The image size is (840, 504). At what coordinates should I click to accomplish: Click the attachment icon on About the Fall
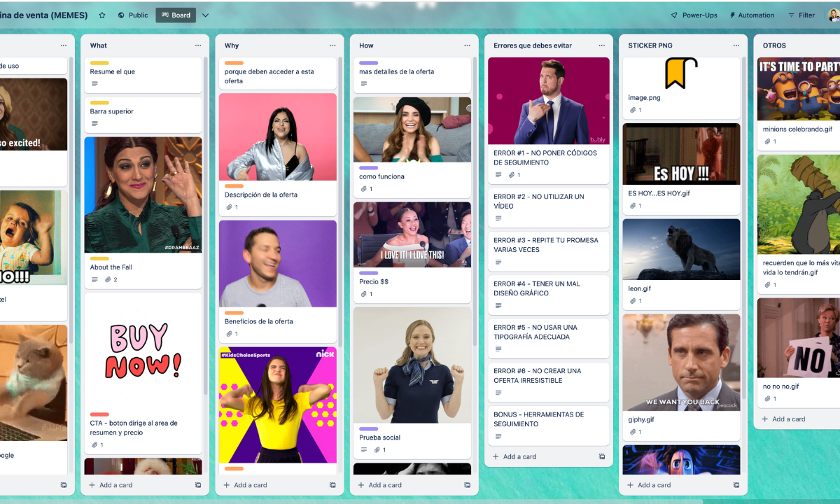(108, 280)
